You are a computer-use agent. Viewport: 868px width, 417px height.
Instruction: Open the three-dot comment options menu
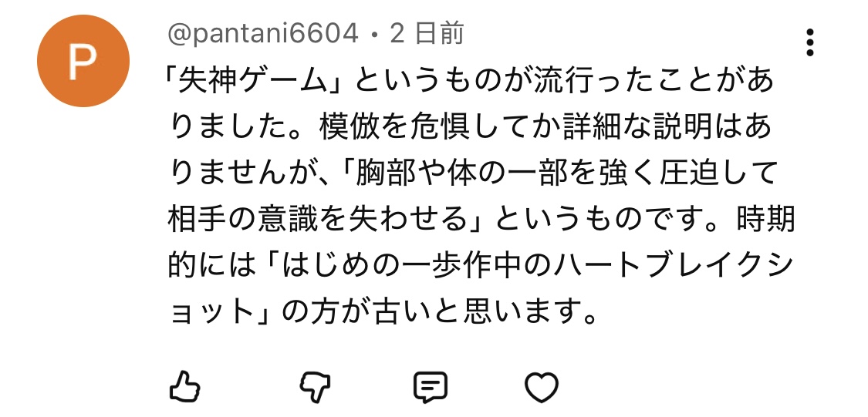[810, 42]
